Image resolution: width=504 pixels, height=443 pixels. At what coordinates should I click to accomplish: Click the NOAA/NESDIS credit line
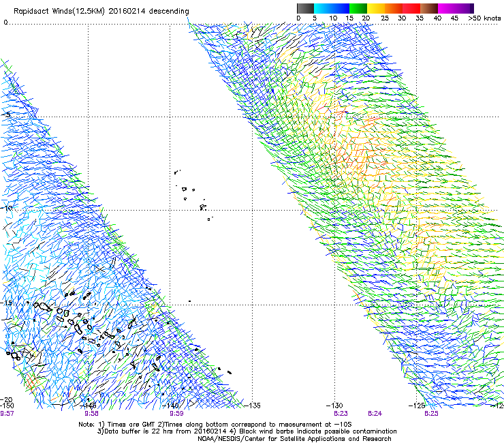[x=294, y=439]
